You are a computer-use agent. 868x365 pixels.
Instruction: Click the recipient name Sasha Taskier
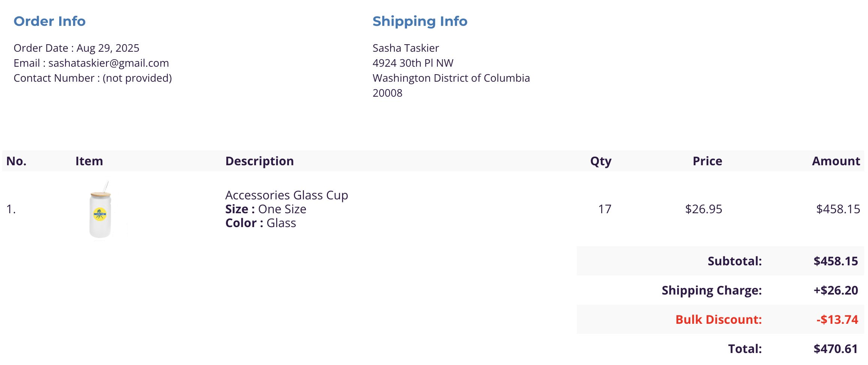coord(406,48)
